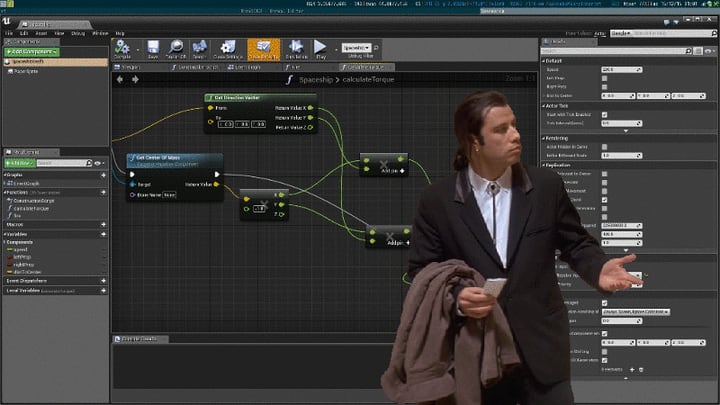The image size is (720, 405).
Task: Click the Speed value field in Details
Action: (622, 70)
